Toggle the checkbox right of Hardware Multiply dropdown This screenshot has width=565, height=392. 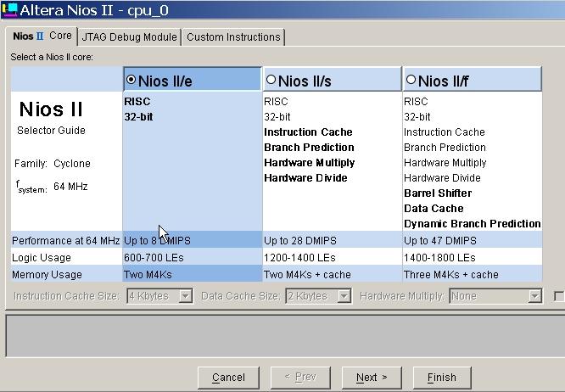[559, 296]
